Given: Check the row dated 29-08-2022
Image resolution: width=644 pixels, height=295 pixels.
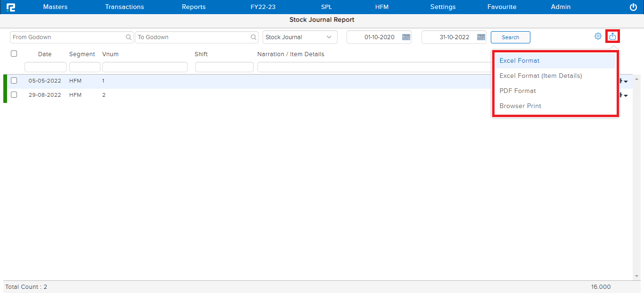Looking at the screenshot, I should 14,95.
